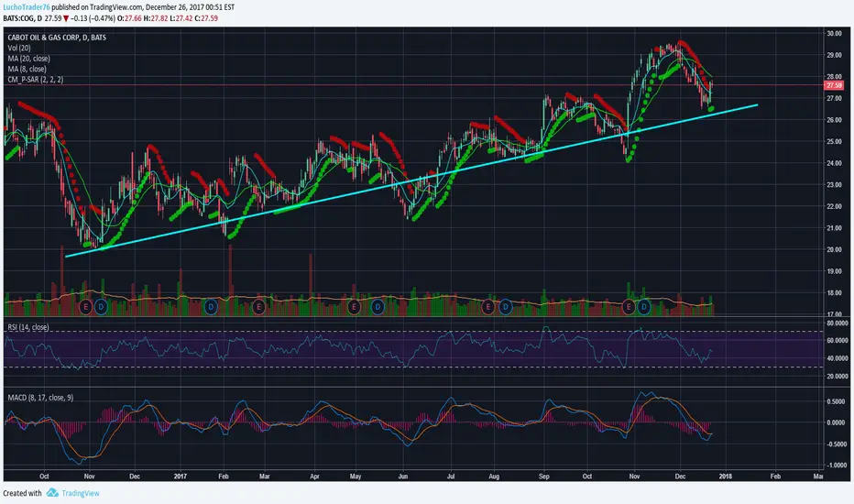Select the 'MA (20, close)' indicator label
Screen dimensions: 854x504
(28, 59)
